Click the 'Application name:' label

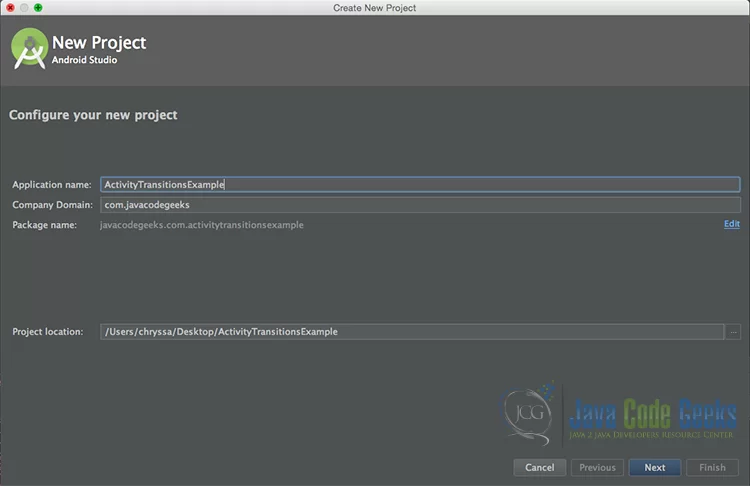(52, 185)
